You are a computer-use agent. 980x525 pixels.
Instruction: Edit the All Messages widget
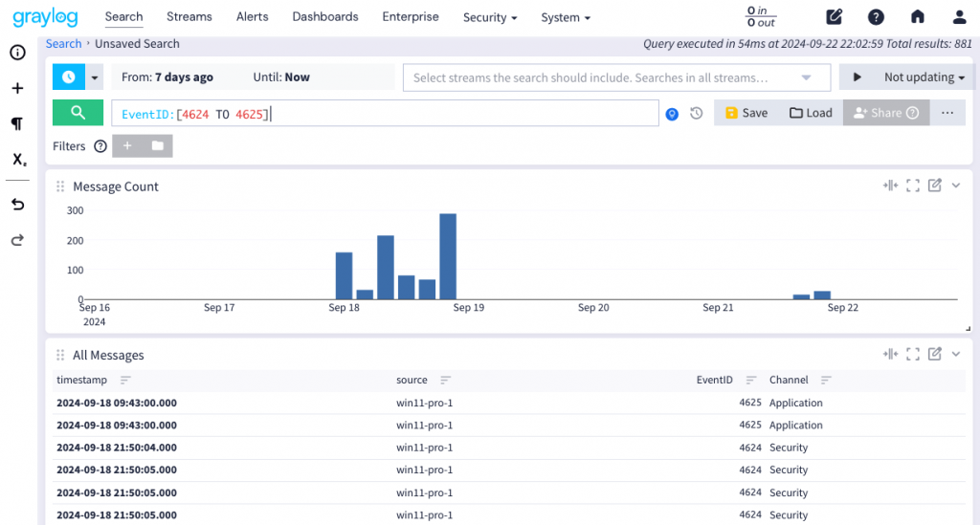(x=934, y=353)
